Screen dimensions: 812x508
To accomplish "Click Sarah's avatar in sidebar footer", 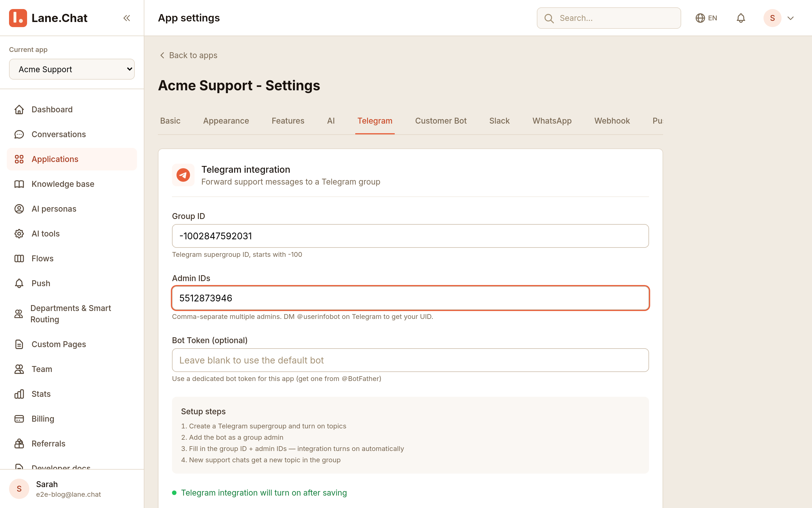I will 19,489.
